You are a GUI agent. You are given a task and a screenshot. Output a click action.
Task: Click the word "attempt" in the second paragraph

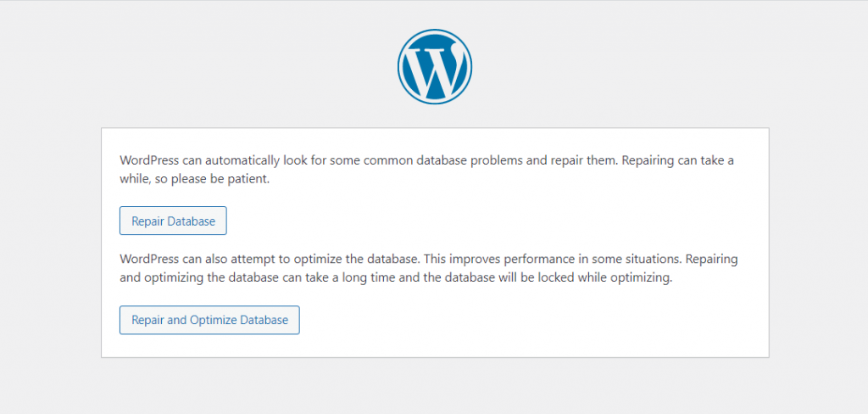tap(260, 259)
